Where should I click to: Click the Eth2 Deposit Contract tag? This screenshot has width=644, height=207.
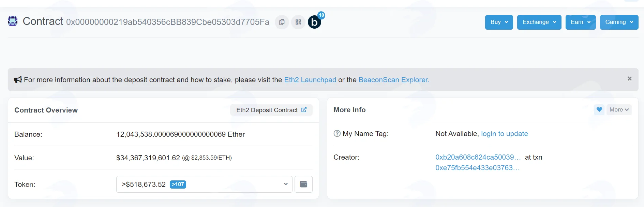pyautogui.click(x=271, y=110)
